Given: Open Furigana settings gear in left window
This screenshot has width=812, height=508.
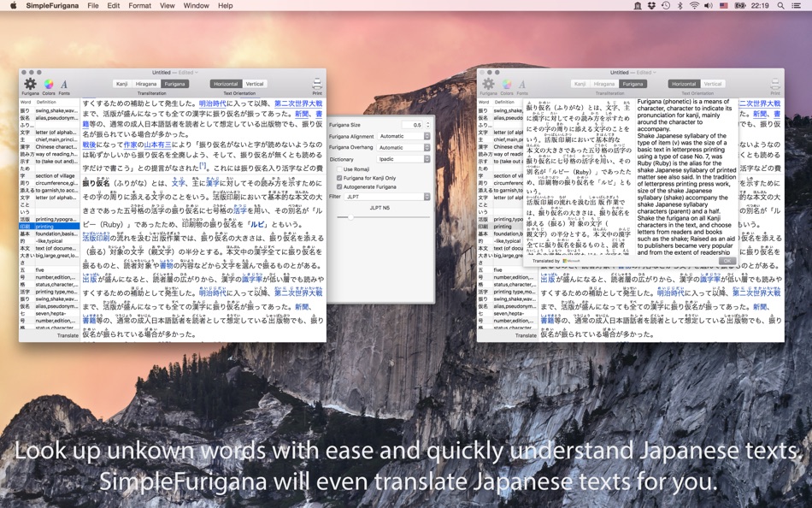Looking at the screenshot, I should [30, 84].
